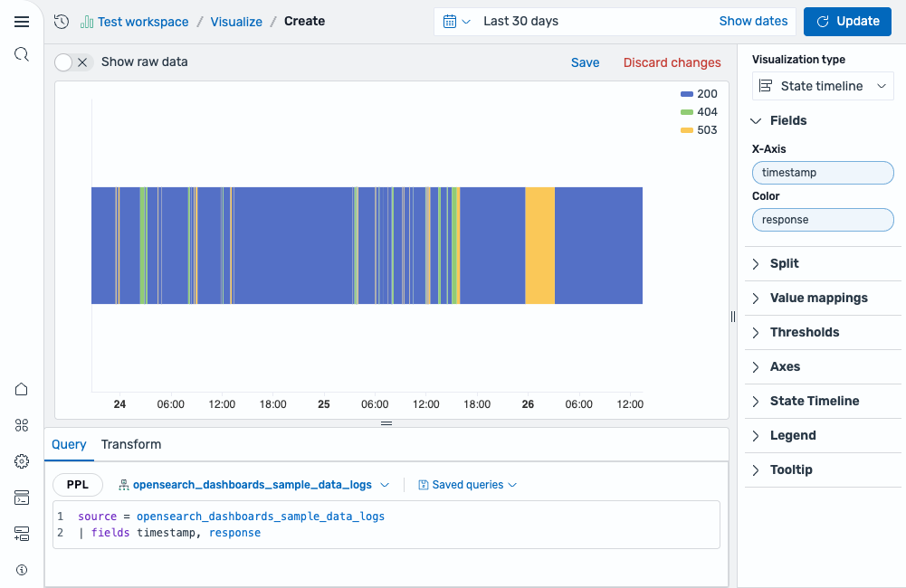
Task: Click the 404 legend color swatch
Action: click(x=686, y=112)
